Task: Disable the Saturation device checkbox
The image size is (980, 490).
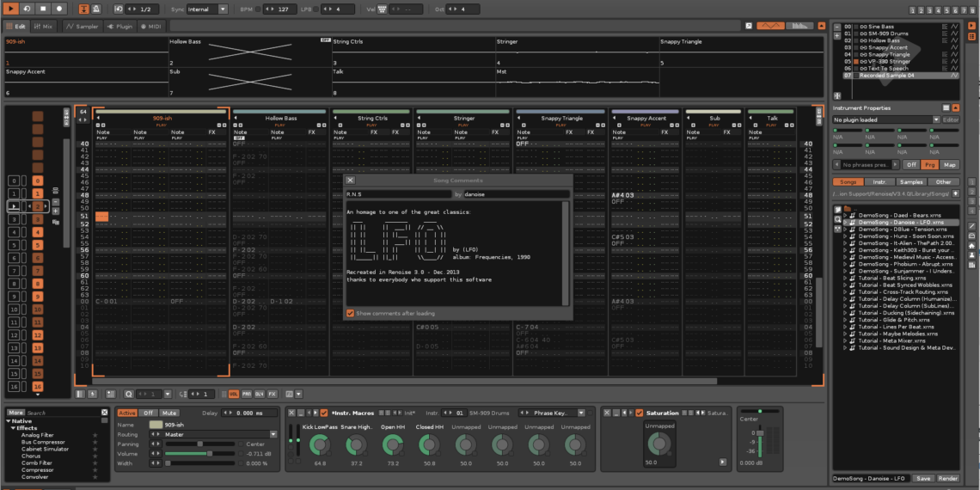Action: pyautogui.click(x=639, y=413)
